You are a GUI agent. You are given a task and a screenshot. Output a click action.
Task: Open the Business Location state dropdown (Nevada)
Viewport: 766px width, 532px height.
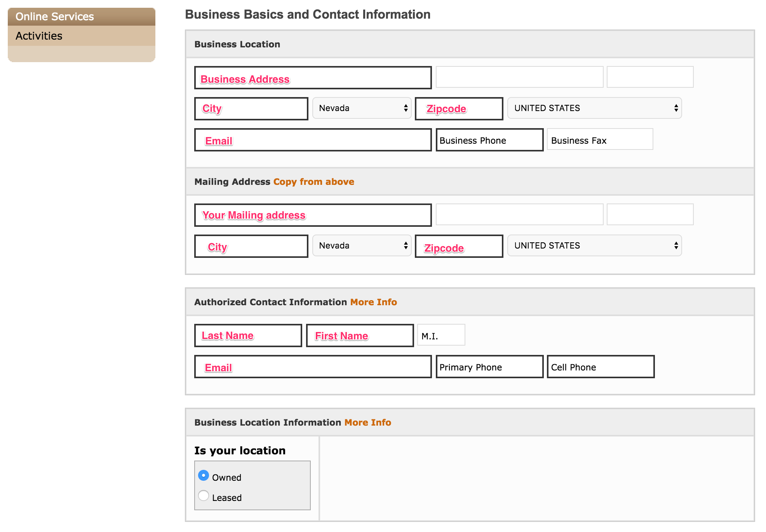362,108
